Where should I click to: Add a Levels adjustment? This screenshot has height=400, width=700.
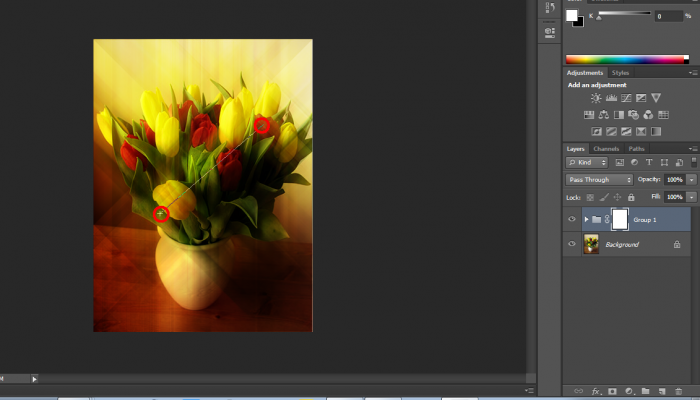click(611, 98)
